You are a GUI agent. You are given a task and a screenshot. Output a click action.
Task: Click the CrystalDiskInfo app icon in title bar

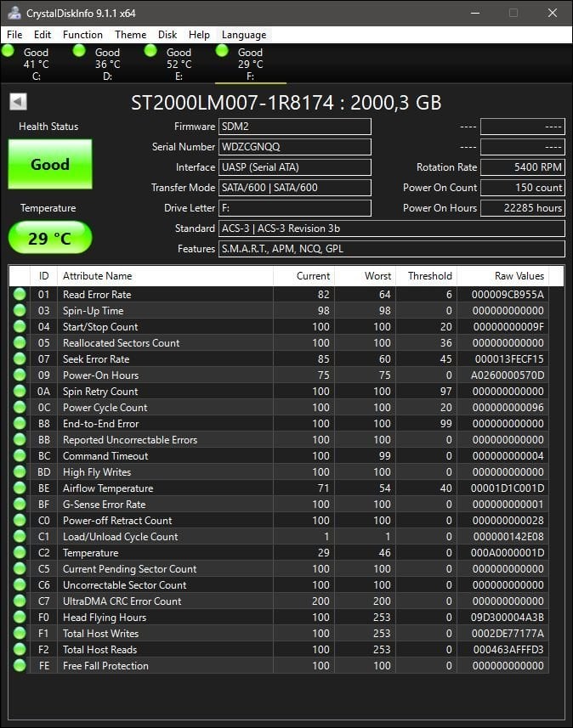pos(14,13)
